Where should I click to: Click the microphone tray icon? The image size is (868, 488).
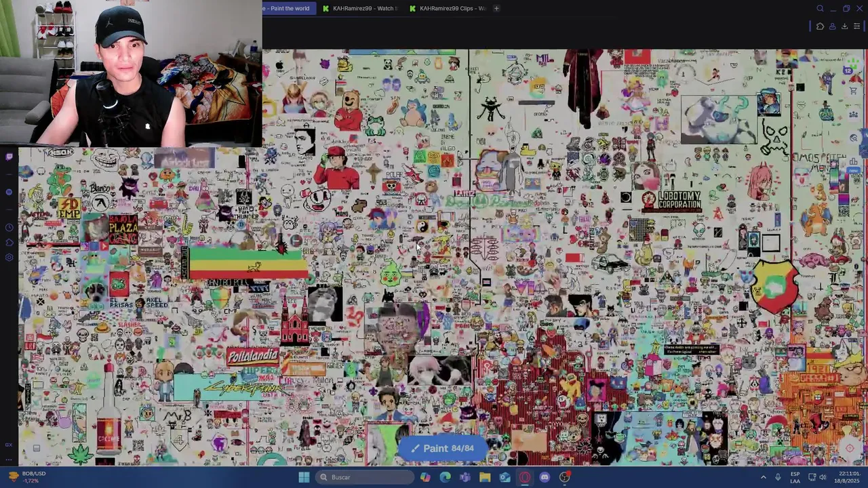pos(778,477)
